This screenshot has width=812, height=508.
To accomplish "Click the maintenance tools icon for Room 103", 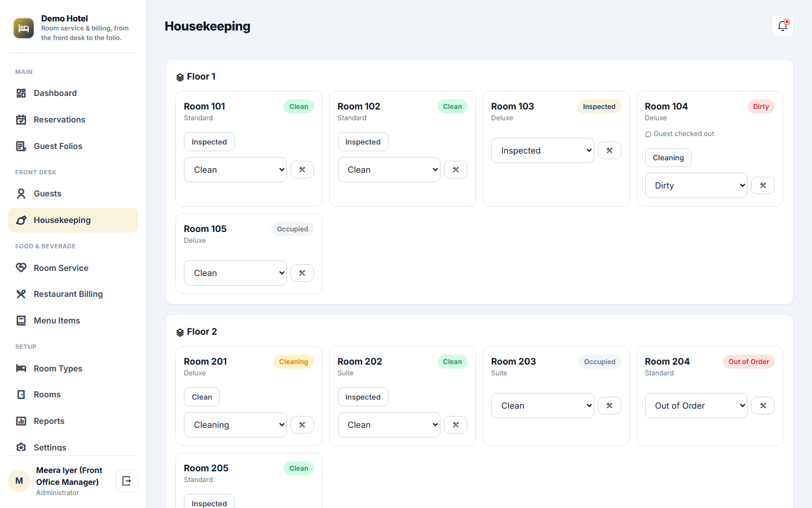I will pos(610,151).
